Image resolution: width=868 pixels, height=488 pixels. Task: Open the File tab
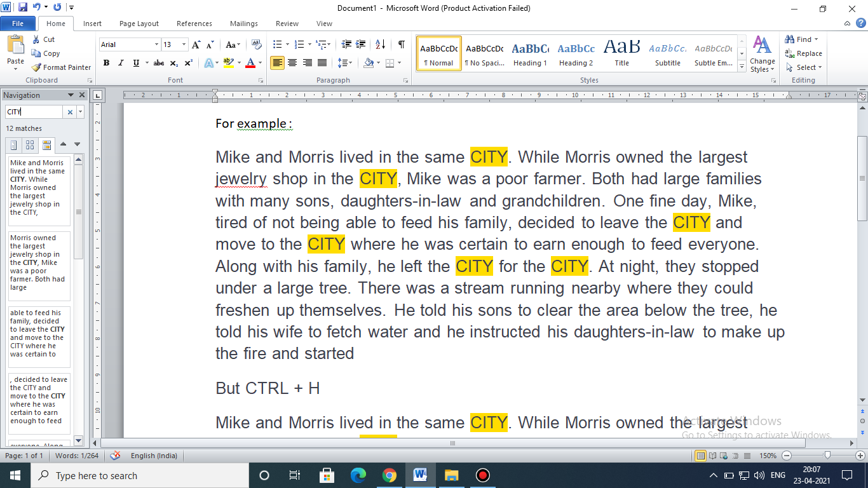18,24
